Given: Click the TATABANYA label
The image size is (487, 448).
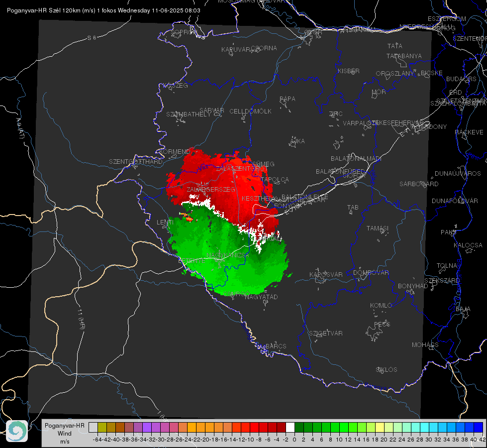Looking at the screenshot, I should click(x=404, y=56).
